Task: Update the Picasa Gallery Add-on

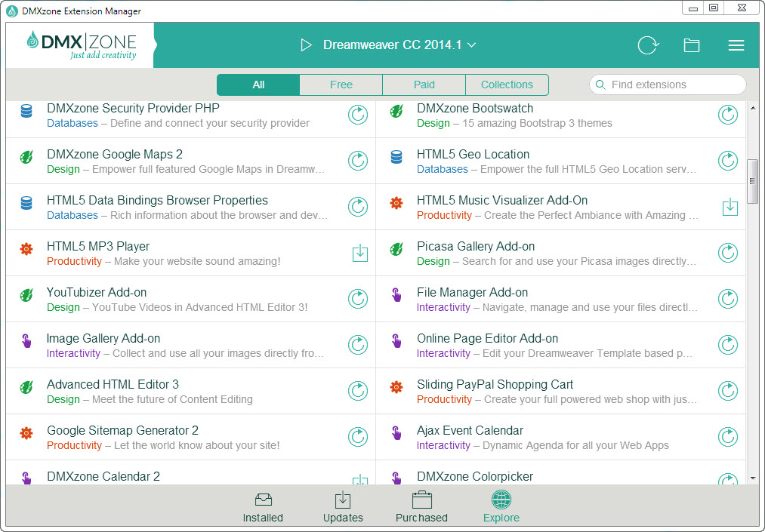Action: click(728, 253)
